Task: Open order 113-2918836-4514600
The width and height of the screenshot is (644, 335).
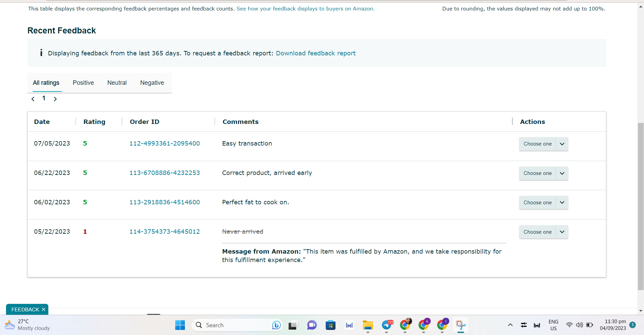Action: pyautogui.click(x=165, y=202)
